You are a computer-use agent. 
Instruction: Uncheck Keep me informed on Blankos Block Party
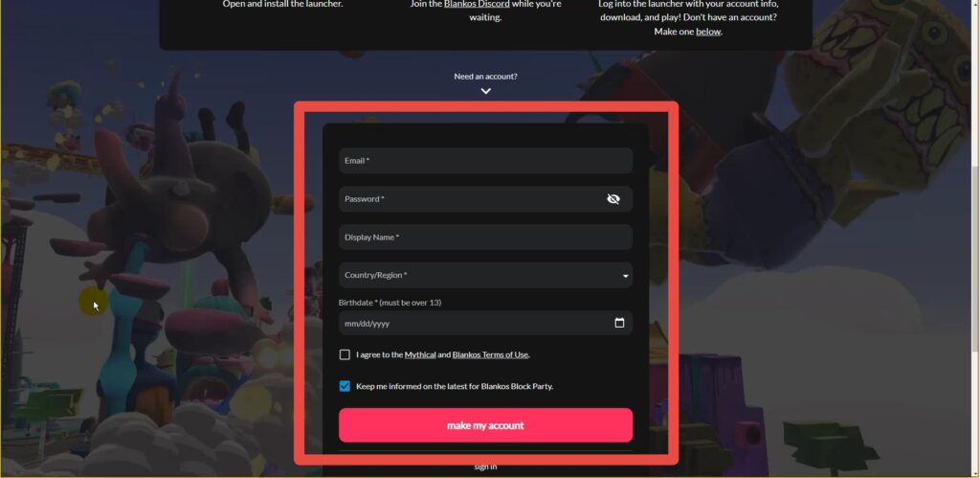pyautogui.click(x=345, y=386)
